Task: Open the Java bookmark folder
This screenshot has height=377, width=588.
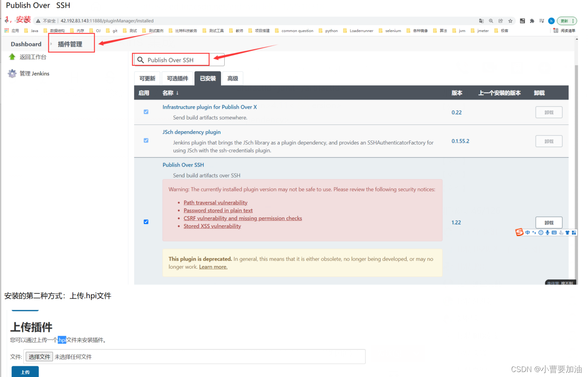Action: tap(31, 31)
